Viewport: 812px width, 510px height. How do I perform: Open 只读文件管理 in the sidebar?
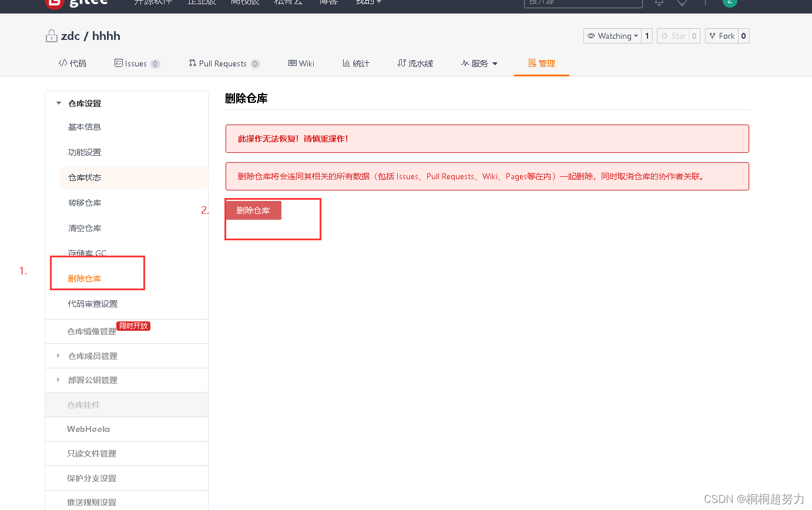click(92, 454)
